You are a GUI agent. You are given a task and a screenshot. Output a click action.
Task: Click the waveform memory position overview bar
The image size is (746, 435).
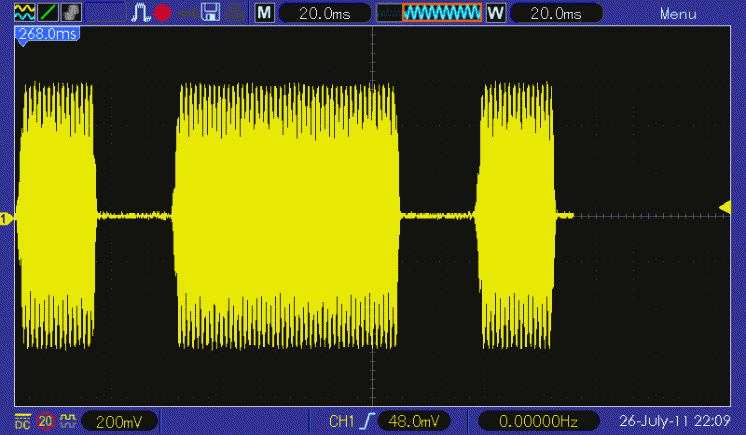coord(430,14)
